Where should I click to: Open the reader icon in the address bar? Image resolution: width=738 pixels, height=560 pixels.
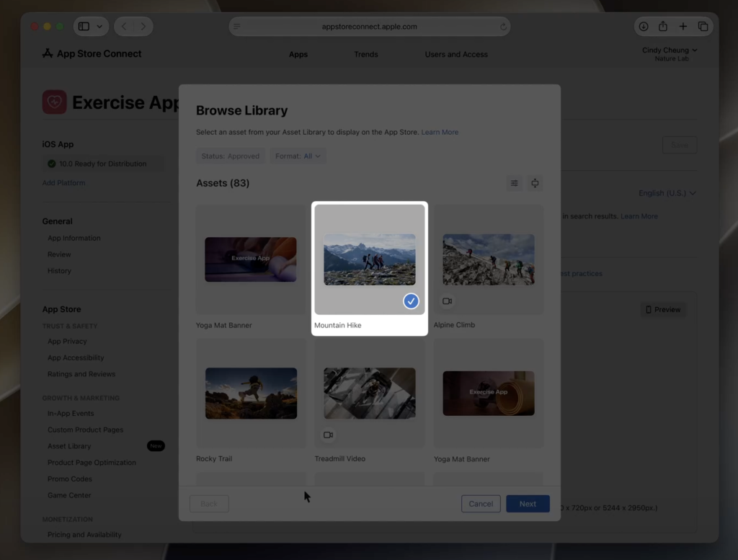pyautogui.click(x=236, y=27)
